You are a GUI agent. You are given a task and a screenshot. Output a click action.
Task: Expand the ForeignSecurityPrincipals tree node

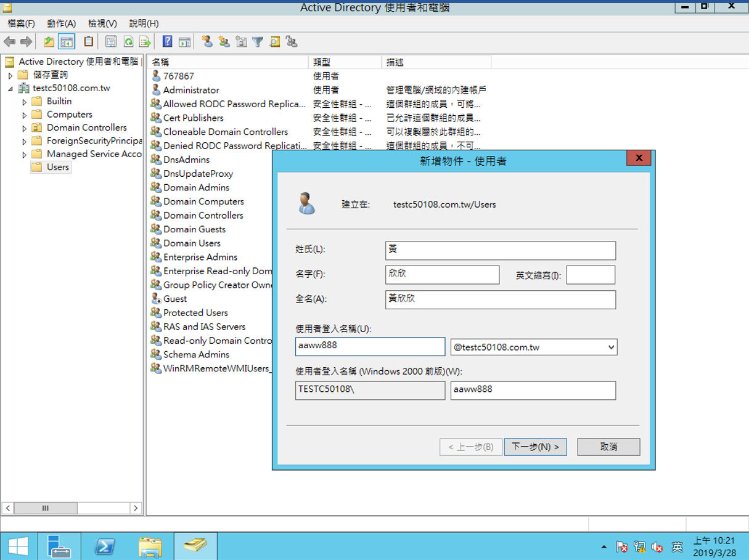(25, 142)
